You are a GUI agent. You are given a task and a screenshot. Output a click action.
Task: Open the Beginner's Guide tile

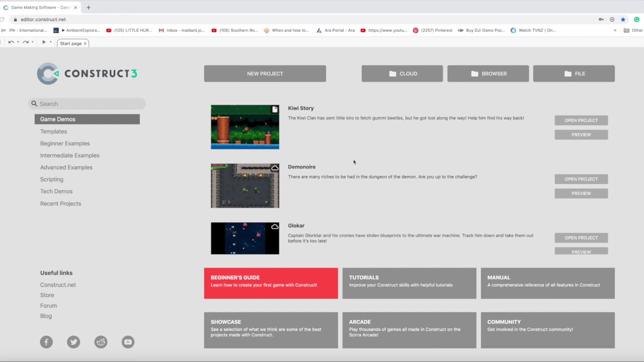pyautogui.click(x=271, y=283)
